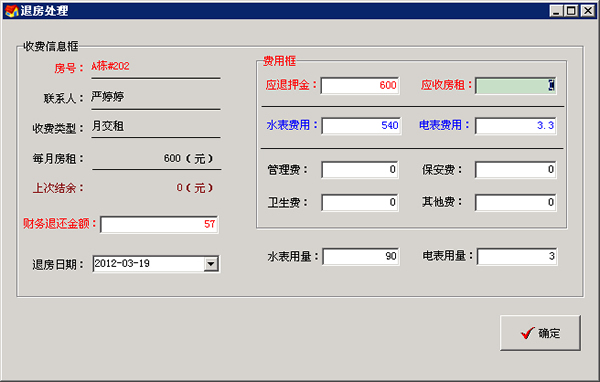Click the 退房处理 window title text

point(44,11)
